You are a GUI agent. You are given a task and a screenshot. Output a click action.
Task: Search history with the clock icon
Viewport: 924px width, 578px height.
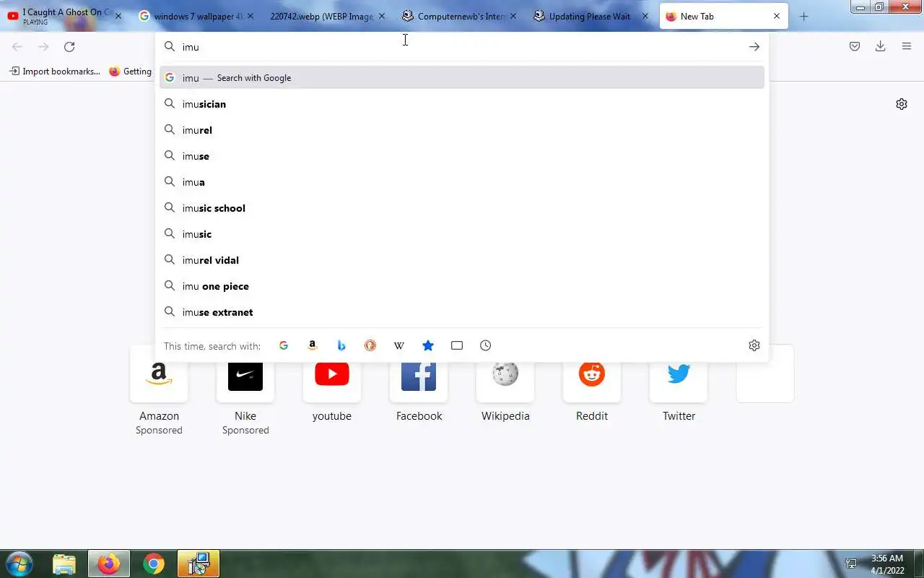click(486, 345)
